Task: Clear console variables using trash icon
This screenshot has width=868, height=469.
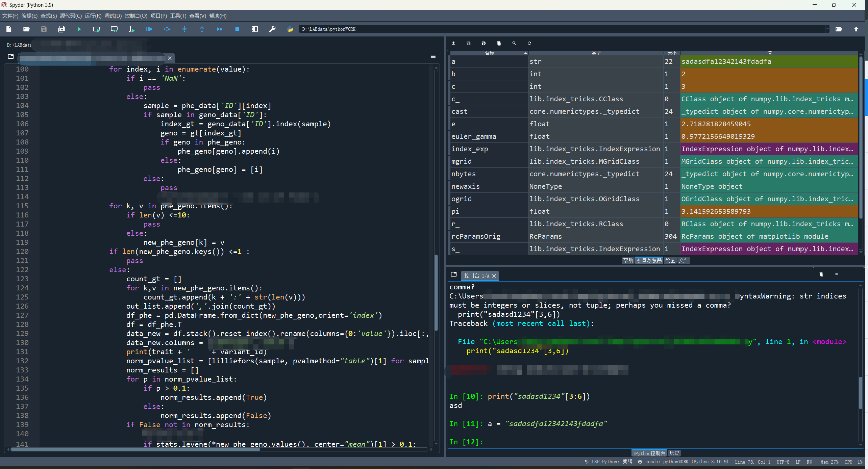Action: tap(821, 274)
